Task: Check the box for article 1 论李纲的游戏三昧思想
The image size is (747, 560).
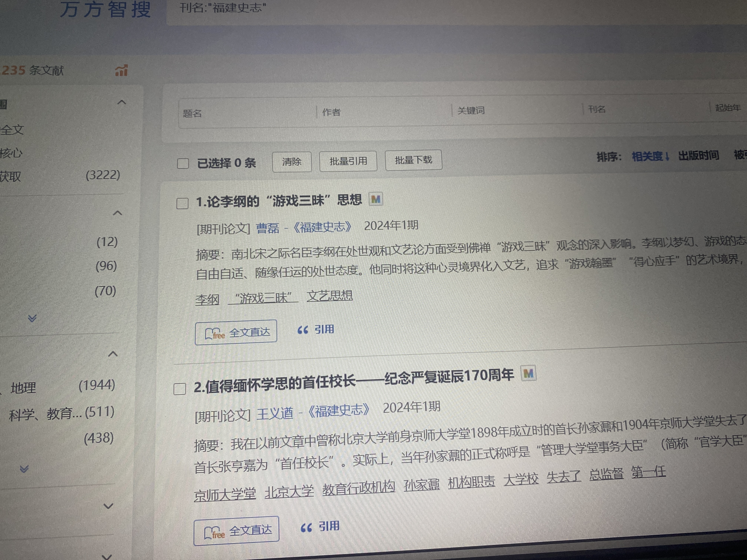Action: click(182, 203)
